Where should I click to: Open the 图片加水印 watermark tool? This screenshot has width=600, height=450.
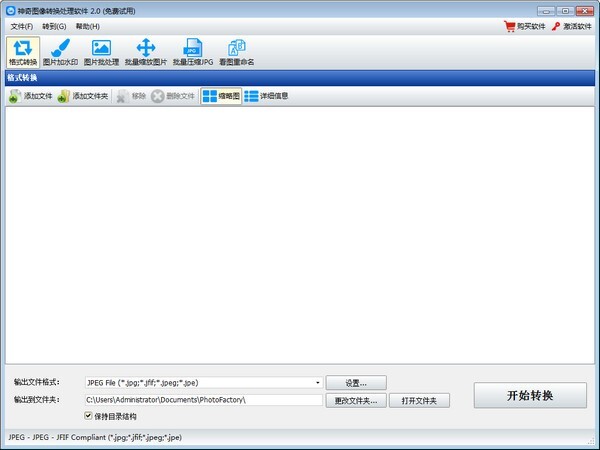[60, 52]
